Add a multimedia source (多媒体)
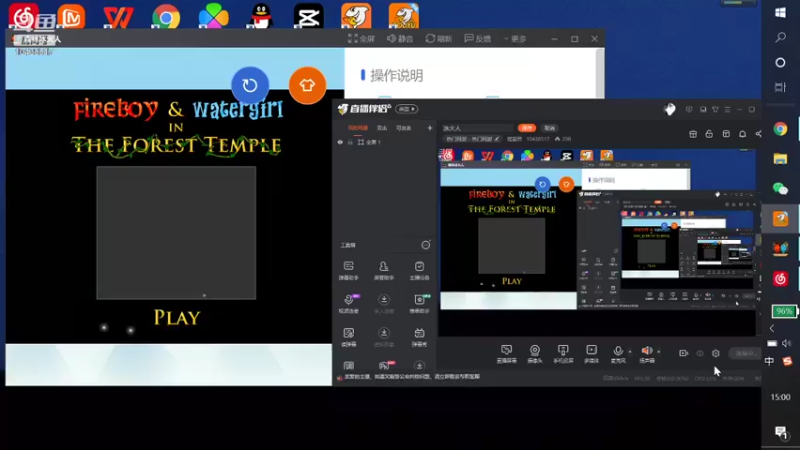 (x=591, y=353)
